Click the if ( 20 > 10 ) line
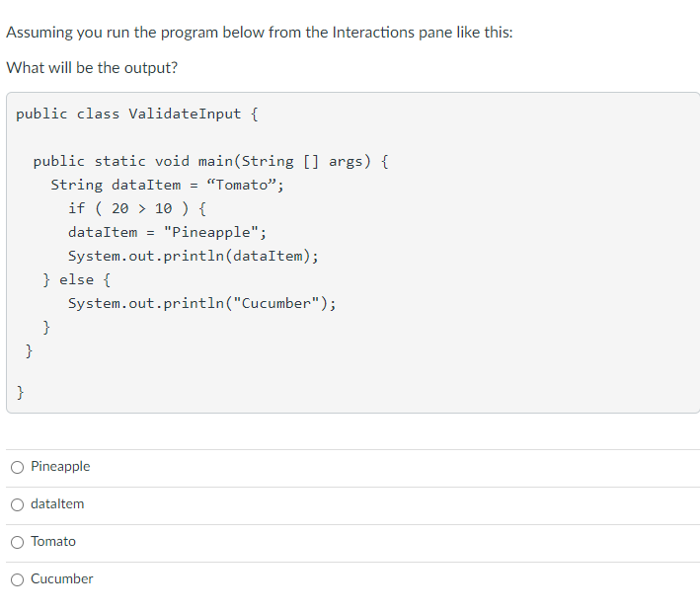The image size is (700, 612). point(136,208)
